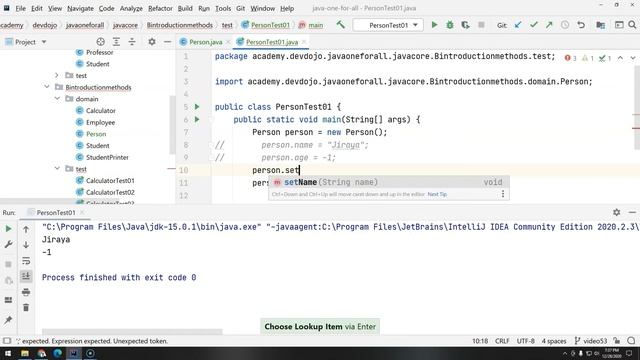Select the PersonTest01.java editor tab
The image size is (640, 360).
point(271,42)
